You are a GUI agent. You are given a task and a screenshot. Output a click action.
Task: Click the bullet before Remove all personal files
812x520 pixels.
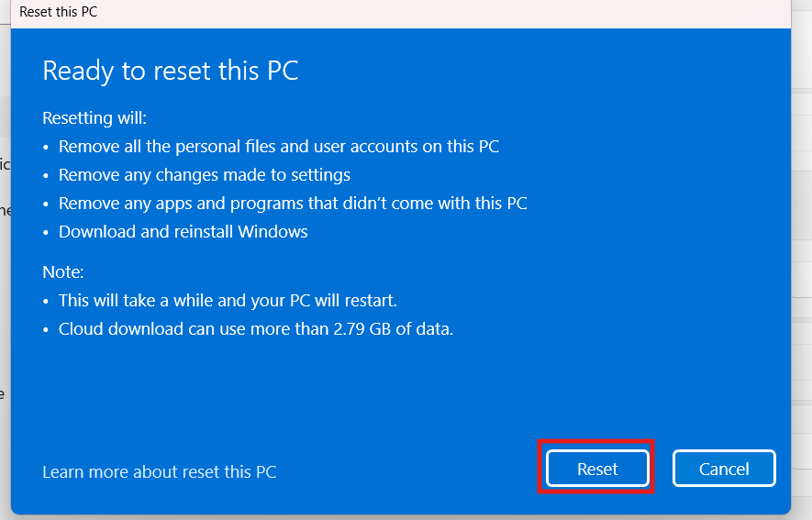46,148
